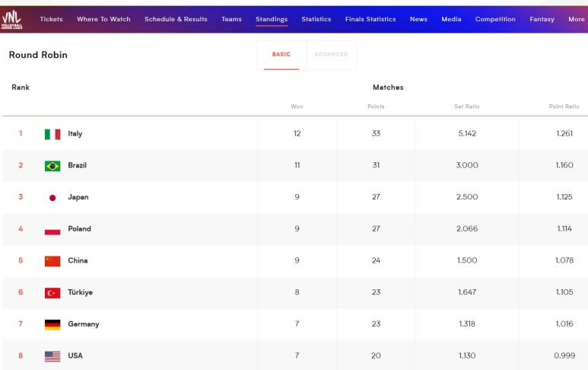Switch to the Advanced standings tab
588x370 pixels.
pyautogui.click(x=331, y=55)
